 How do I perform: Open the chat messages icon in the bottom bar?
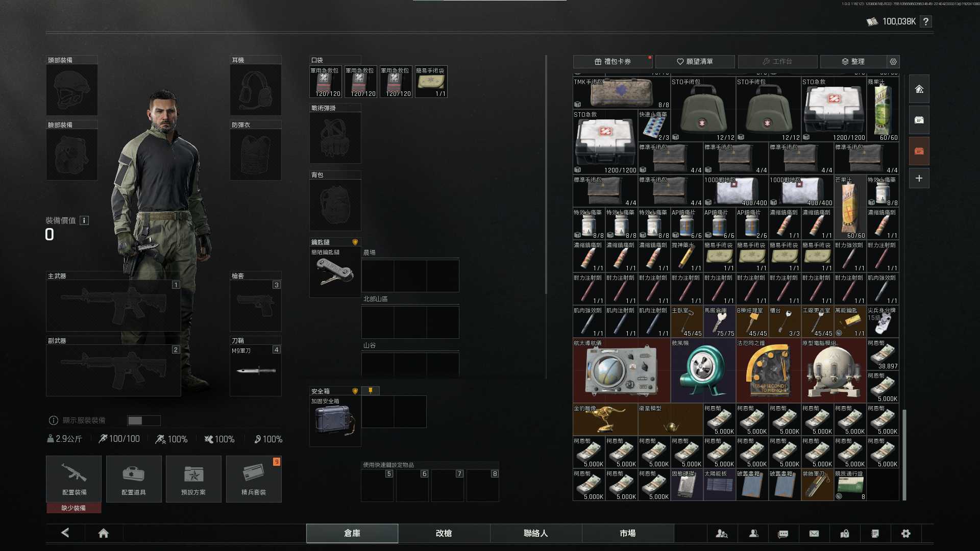coord(783,534)
